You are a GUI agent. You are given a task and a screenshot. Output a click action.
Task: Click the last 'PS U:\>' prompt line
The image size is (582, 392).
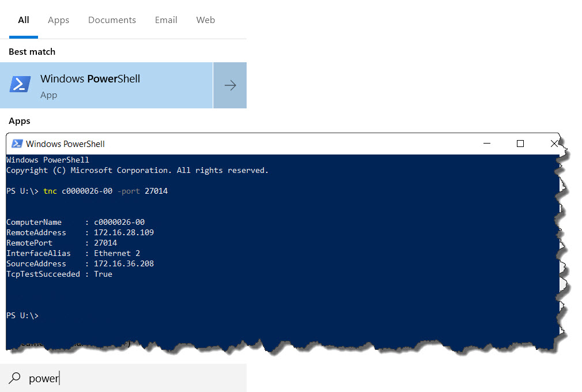point(22,315)
